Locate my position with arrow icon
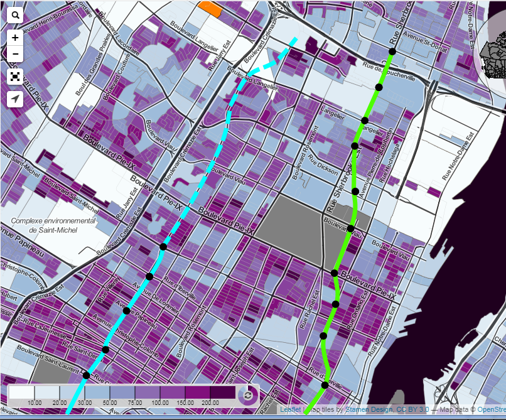Viewport: 506px width, 420px height. point(15,99)
